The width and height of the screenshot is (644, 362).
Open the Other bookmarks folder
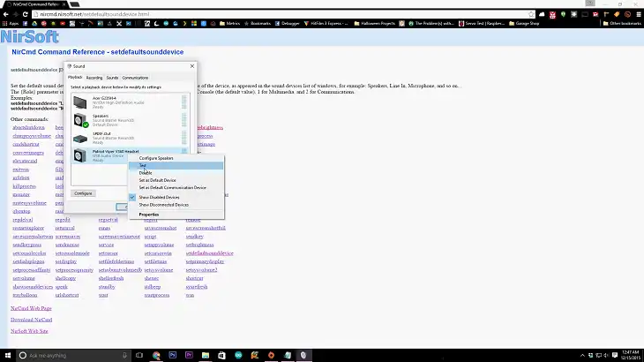click(621, 24)
